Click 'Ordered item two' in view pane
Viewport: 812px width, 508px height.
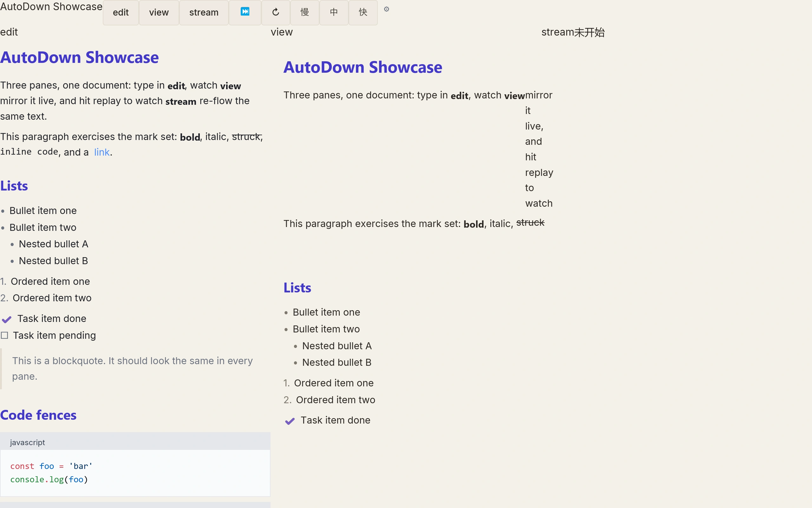coord(336,400)
